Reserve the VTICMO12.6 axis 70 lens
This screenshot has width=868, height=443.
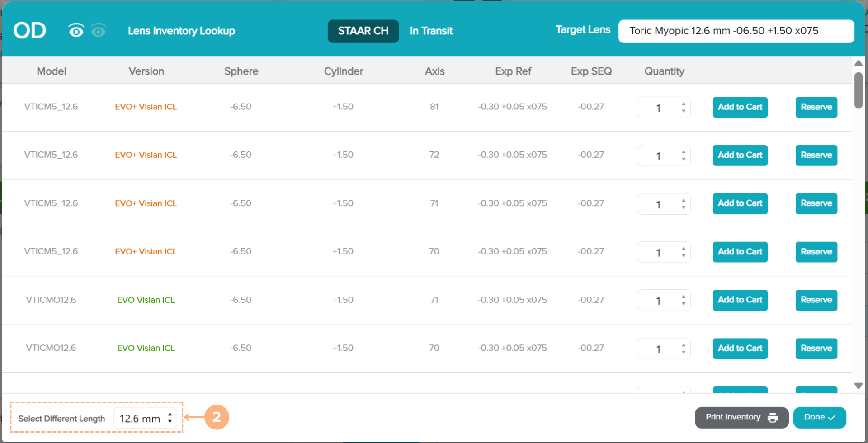(x=816, y=348)
